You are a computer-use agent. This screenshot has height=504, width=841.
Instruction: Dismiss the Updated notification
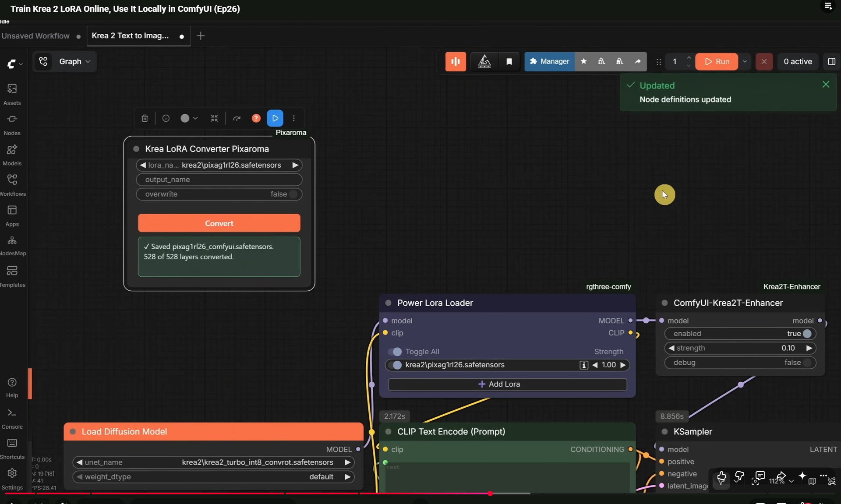826,85
